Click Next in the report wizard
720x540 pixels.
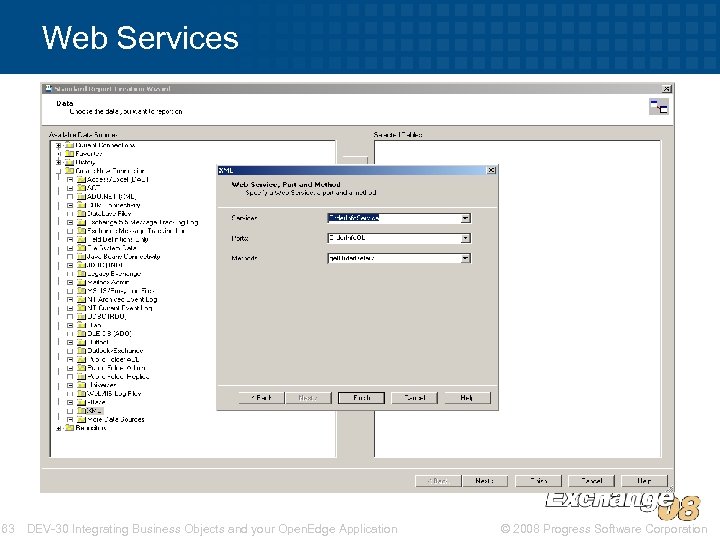tap(485, 481)
